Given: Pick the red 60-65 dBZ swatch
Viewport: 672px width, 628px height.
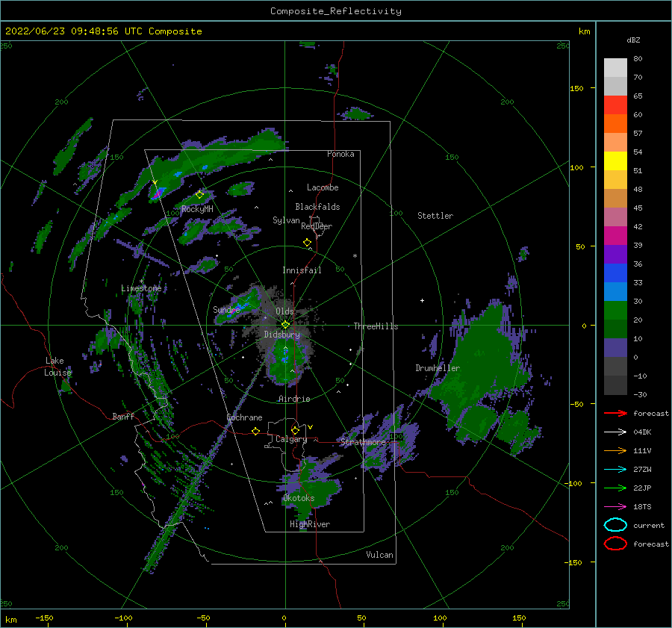Looking at the screenshot, I should click(615, 105).
